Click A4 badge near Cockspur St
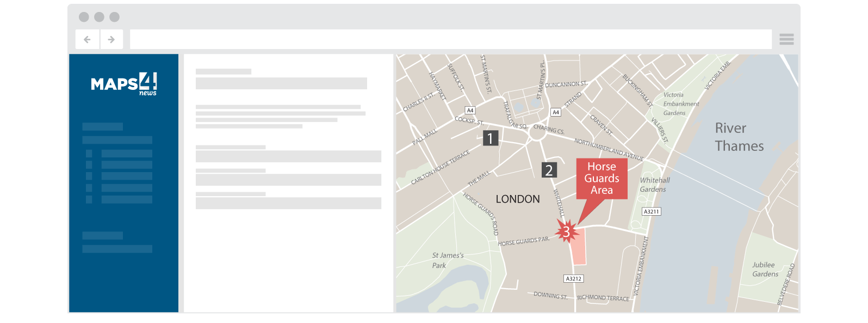 coord(470,111)
